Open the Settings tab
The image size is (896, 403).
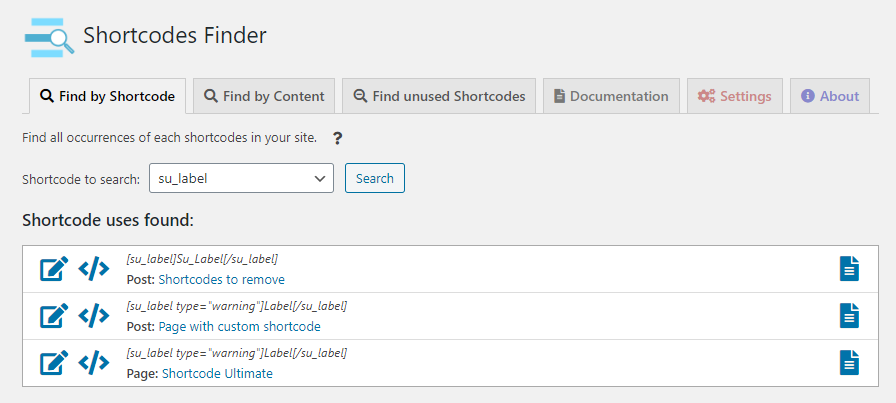coord(734,96)
